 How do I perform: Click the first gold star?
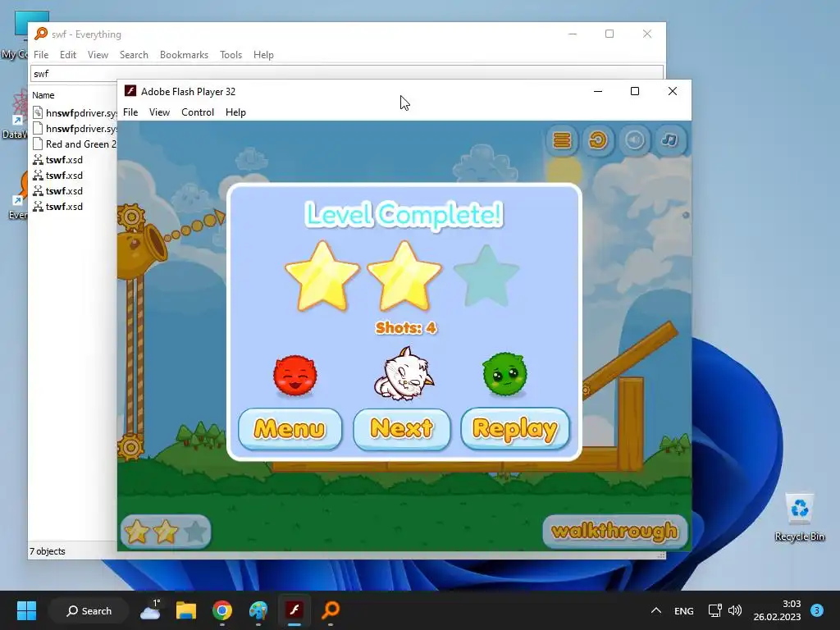(x=322, y=276)
